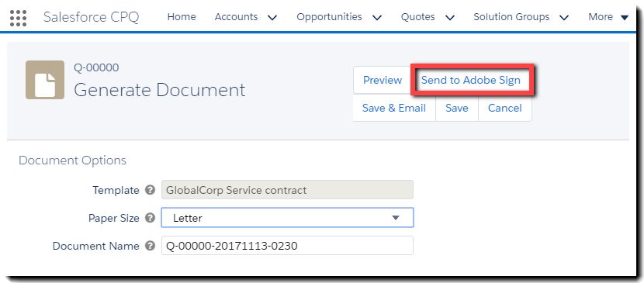The height and width of the screenshot is (283, 644).
Task: Click the Document Name input field
Action: pyautogui.click(x=288, y=246)
